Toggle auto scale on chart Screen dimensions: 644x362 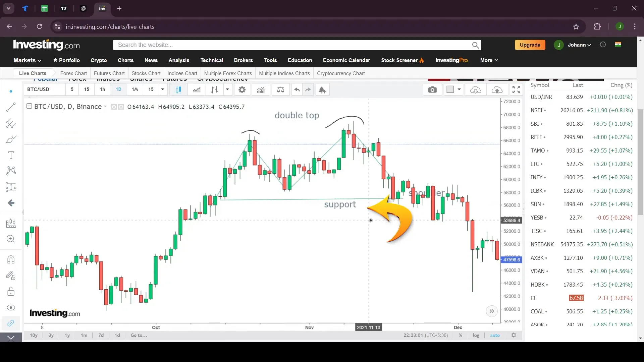tap(495, 335)
